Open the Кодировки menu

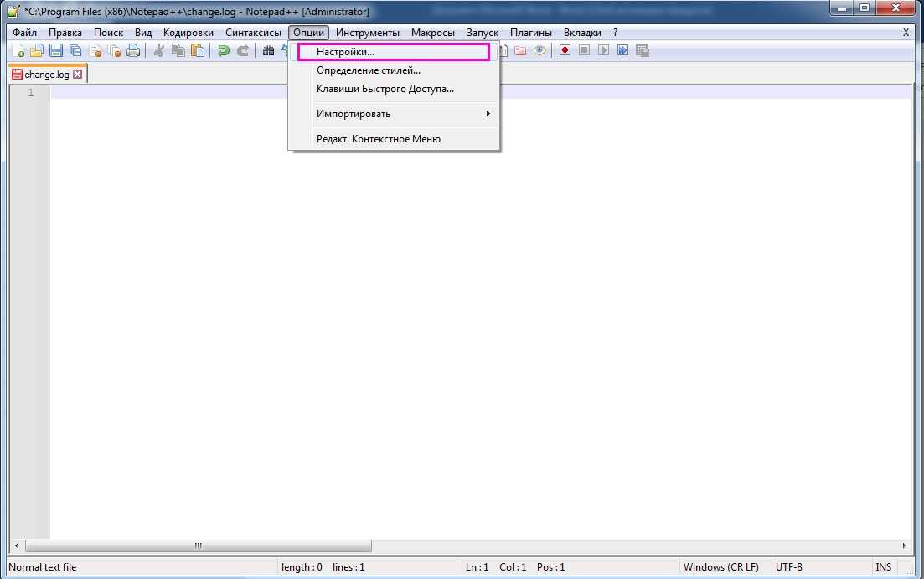(x=188, y=33)
